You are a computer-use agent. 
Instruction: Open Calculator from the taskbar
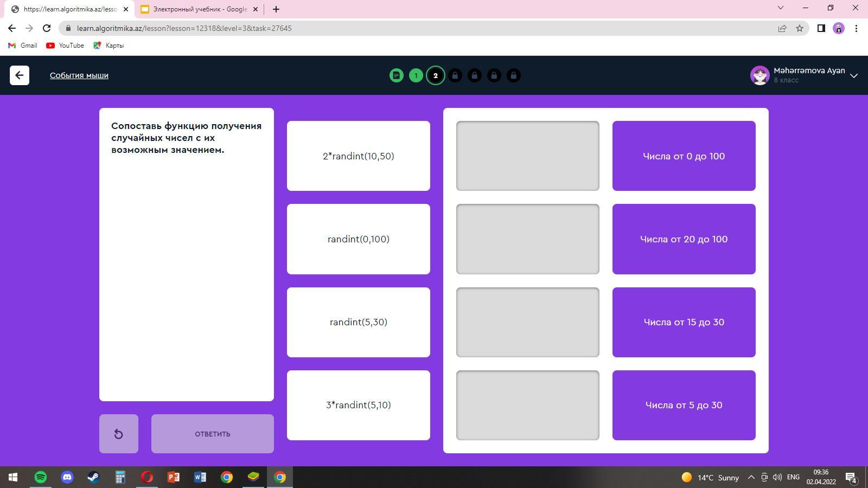120,477
